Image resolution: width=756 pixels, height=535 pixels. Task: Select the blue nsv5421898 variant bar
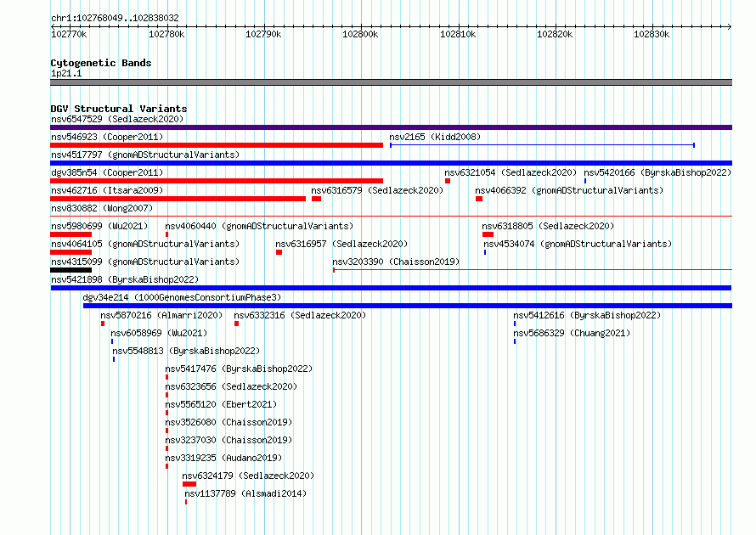(x=391, y=288)
